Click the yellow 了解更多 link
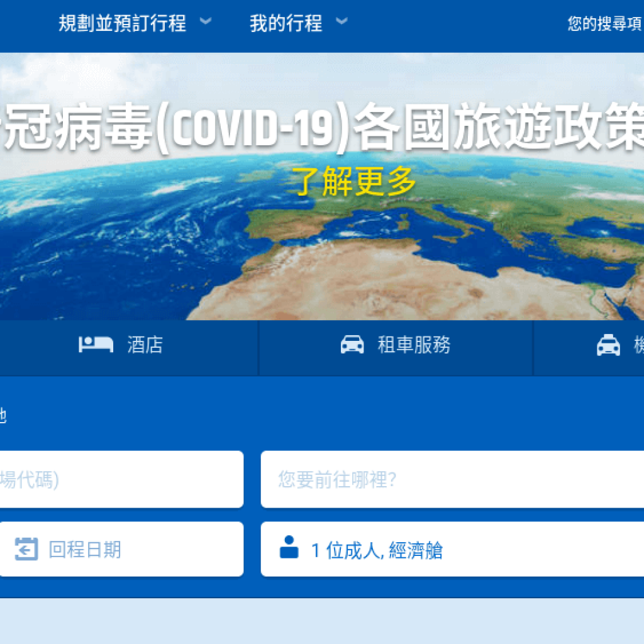The height and width of the screenshot is (644, 644). click(x=355, y=182)
